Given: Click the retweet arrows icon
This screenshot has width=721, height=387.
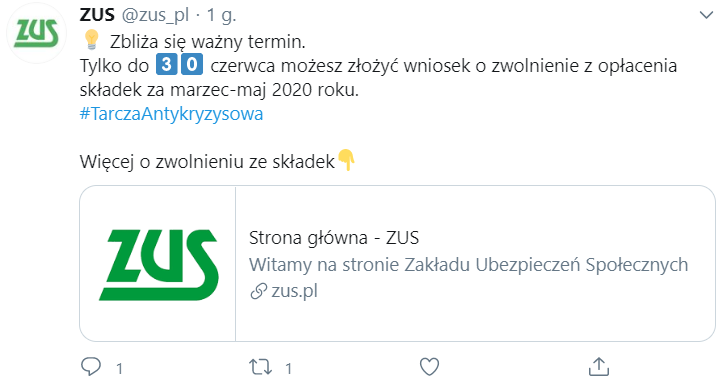Looking at the screenshot, I should coord(260,367).
